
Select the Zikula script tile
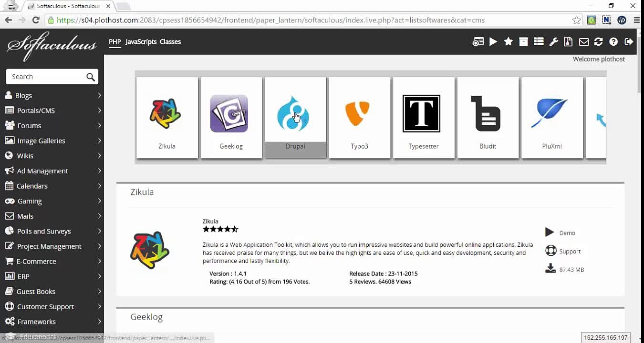(x=167, y=118)
